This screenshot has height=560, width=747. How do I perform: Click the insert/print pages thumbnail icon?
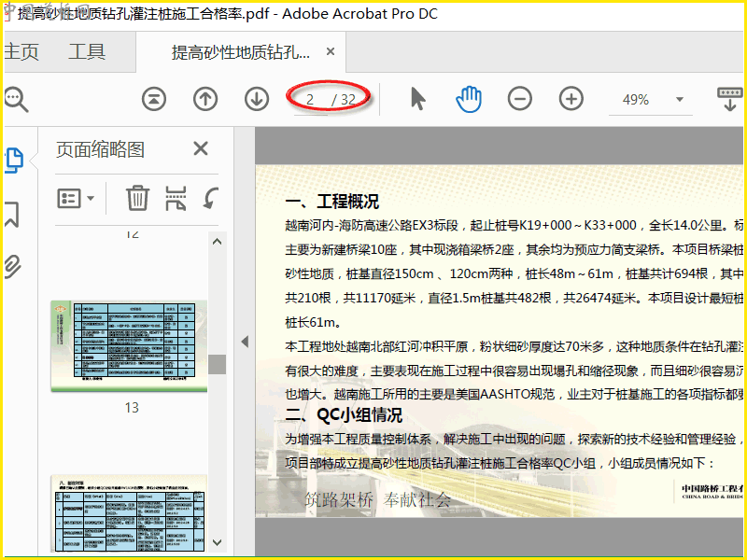point(176,198)
